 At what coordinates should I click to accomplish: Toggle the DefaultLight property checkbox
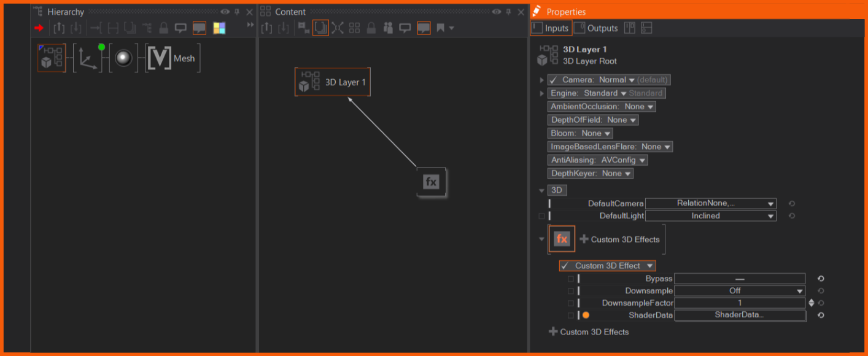541,216
